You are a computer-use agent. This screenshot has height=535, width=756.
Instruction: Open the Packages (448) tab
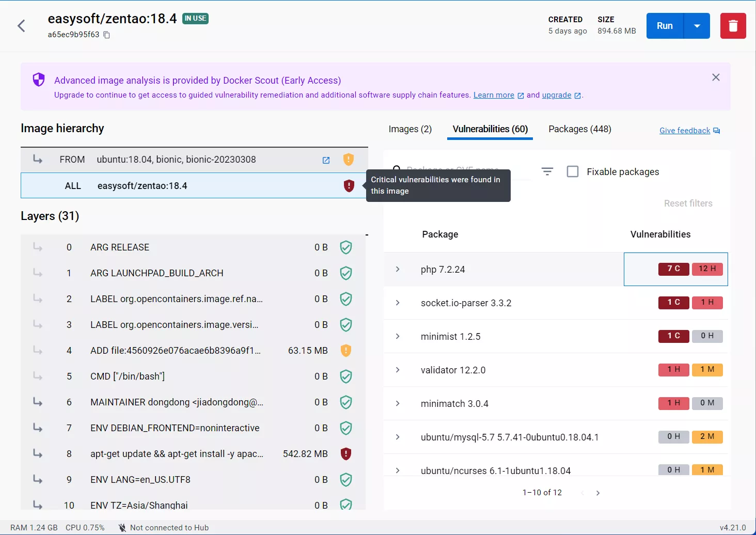click(x=579, y=129)
